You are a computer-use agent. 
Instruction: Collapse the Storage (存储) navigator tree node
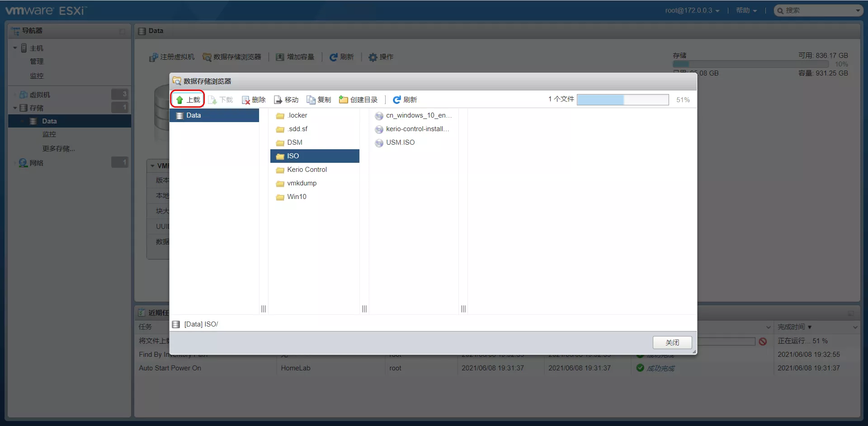(15, 108)
